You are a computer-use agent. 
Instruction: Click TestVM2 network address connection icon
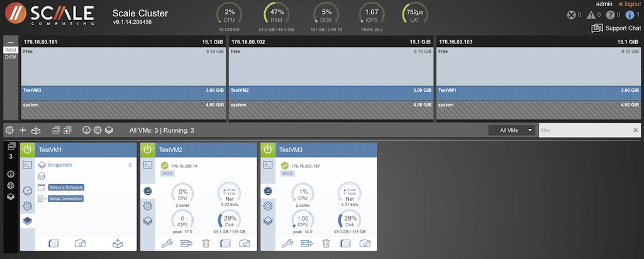164,166
